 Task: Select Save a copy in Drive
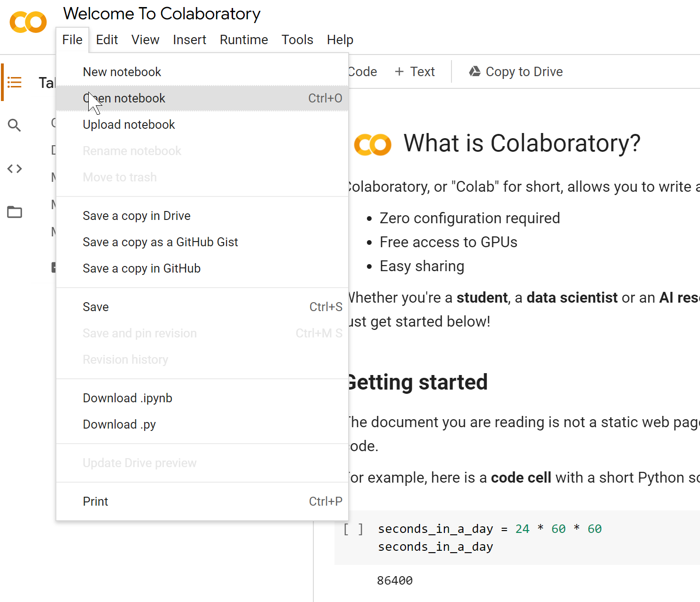[202, 216]
